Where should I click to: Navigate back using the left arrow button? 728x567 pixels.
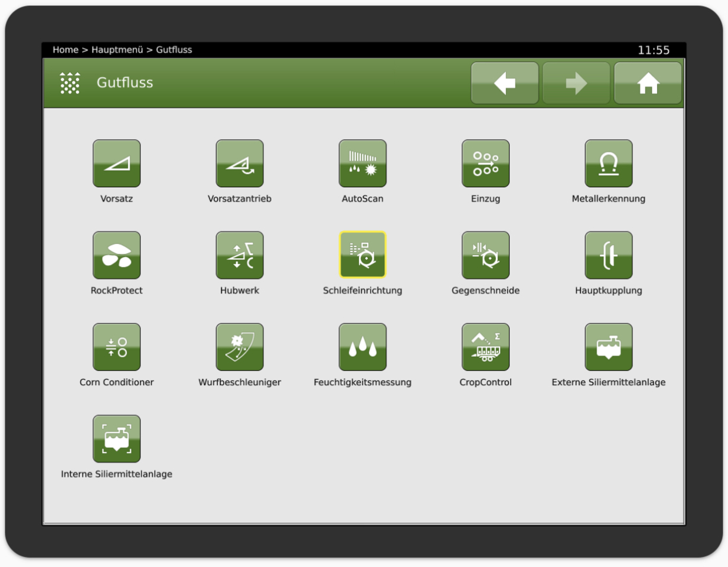pyautogui.click(x=504, y=83)
